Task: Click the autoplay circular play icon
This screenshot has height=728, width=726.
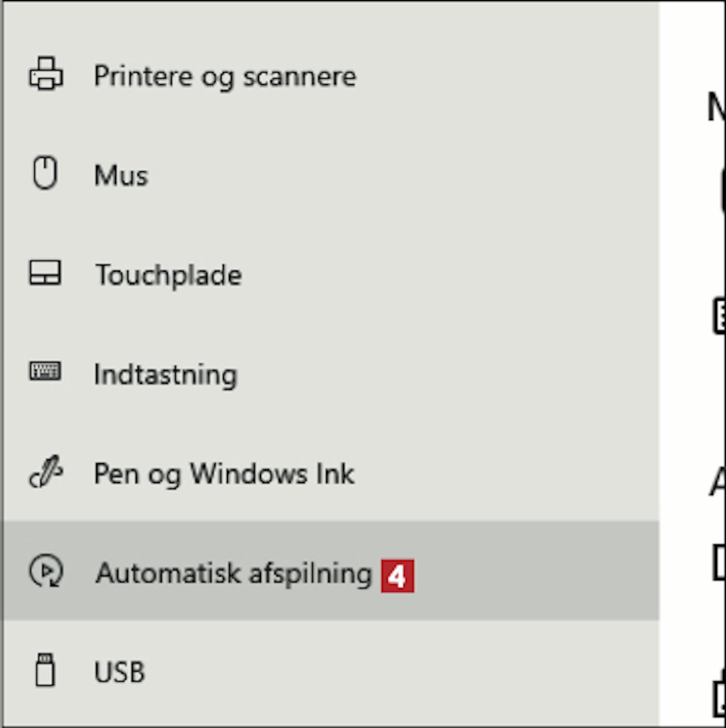Action: tap(46, 571)
